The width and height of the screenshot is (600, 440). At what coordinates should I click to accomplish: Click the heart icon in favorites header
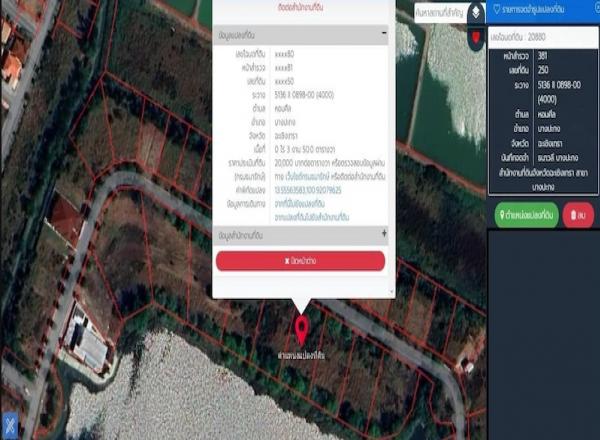pos(497,10)
